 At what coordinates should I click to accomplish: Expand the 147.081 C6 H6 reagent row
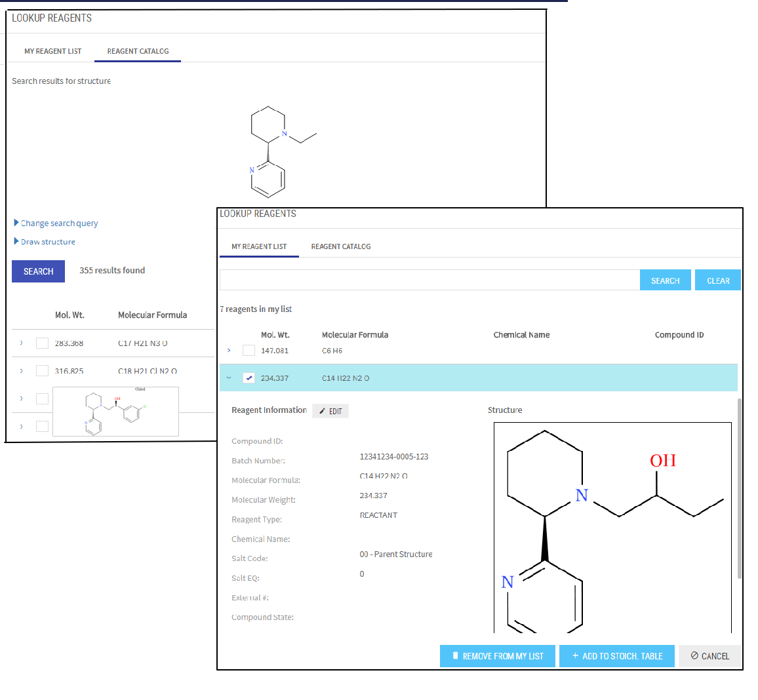[229, 351]
